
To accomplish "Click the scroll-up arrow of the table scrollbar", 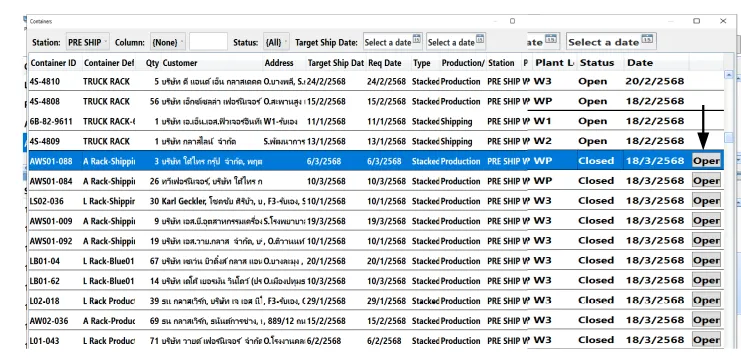I will click(x=728, y=75).
